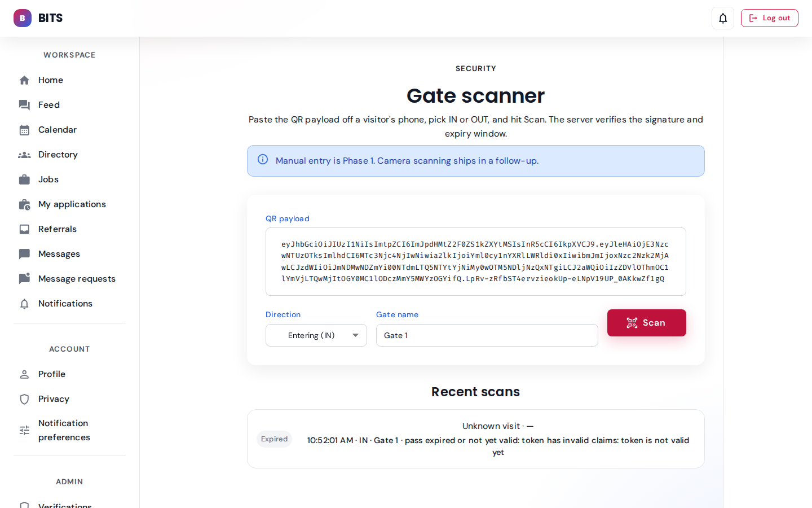Click the Log out button

click(769, 18)
